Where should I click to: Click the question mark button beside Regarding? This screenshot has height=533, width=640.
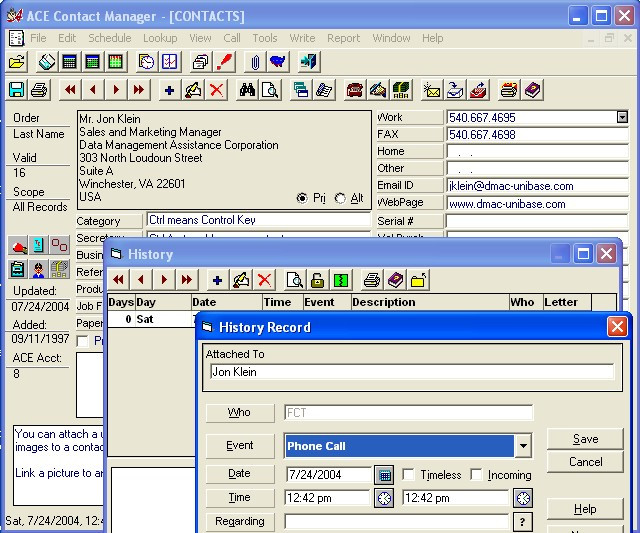(522, 522)
